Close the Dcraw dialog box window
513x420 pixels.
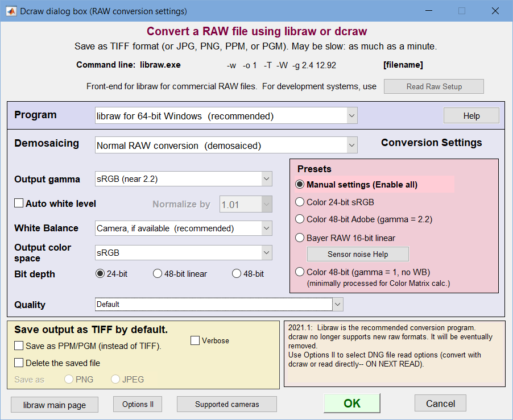pyautogui.click(x=495, y=11)
